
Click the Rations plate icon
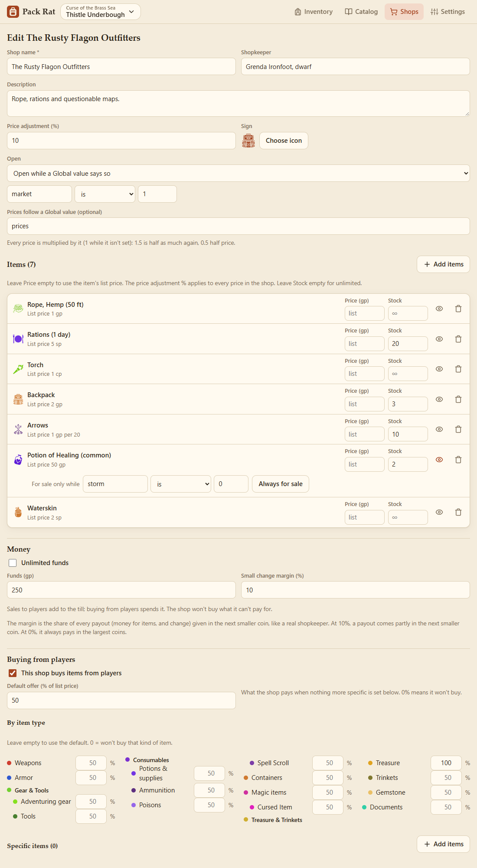tap(18, 339)
